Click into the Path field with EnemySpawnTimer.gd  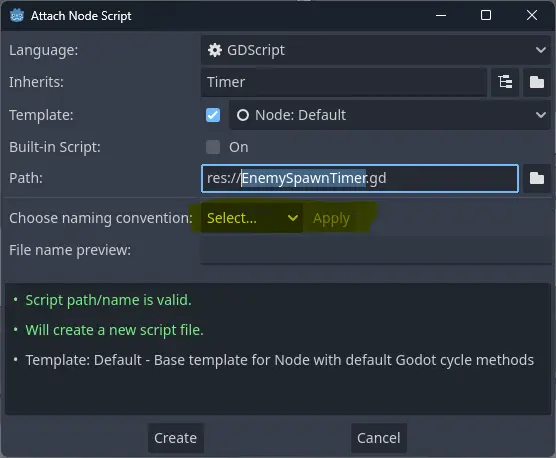tap(360, 178)
